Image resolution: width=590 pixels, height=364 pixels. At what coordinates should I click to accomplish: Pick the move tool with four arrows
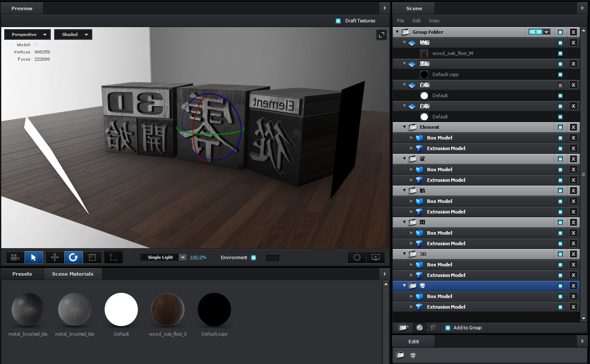[55, 257]
